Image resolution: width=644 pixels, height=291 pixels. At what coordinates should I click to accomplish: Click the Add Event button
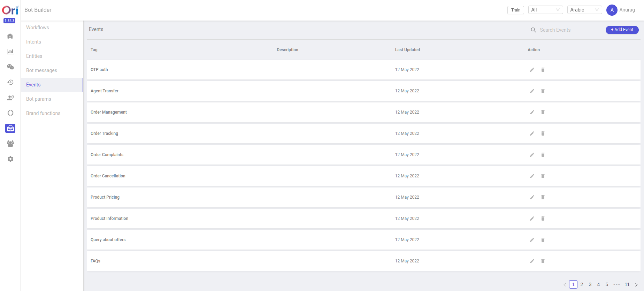[x=622, y=30]
